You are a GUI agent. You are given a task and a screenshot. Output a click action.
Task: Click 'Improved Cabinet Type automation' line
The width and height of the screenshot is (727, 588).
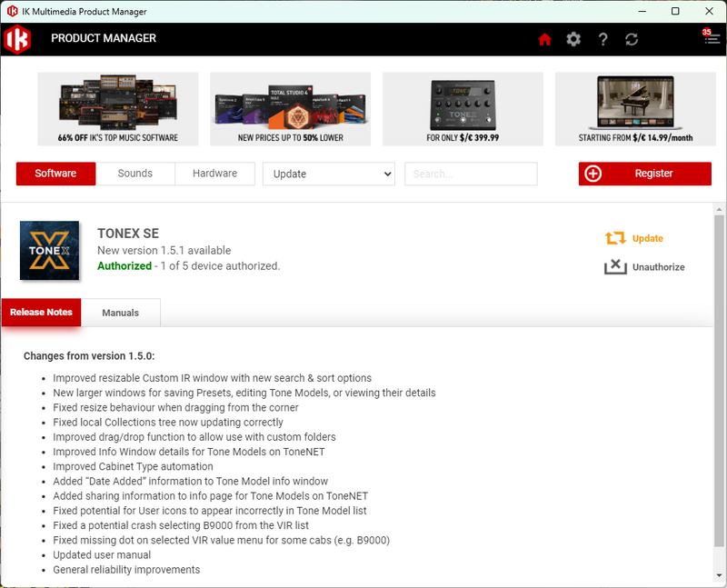point(133,466)
